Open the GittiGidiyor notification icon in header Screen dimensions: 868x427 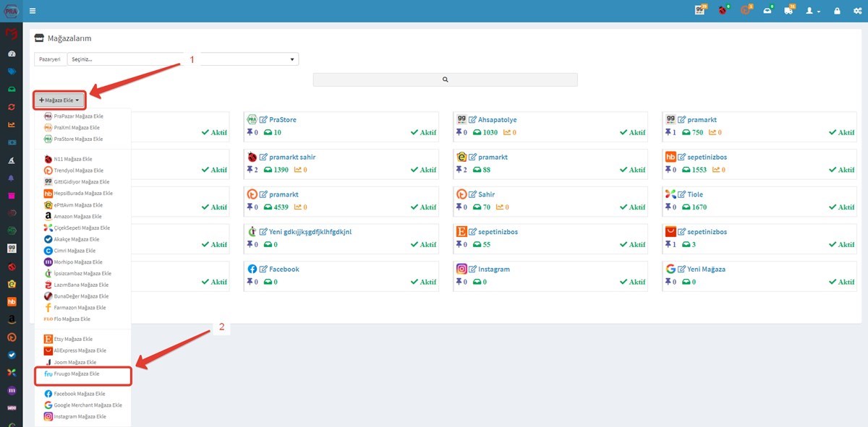coord(699,11)
